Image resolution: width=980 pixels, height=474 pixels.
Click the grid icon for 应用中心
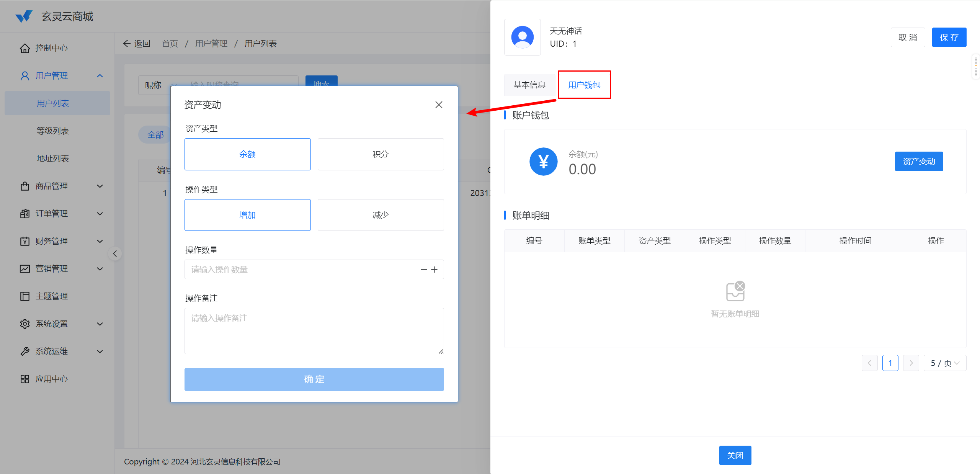25,379
